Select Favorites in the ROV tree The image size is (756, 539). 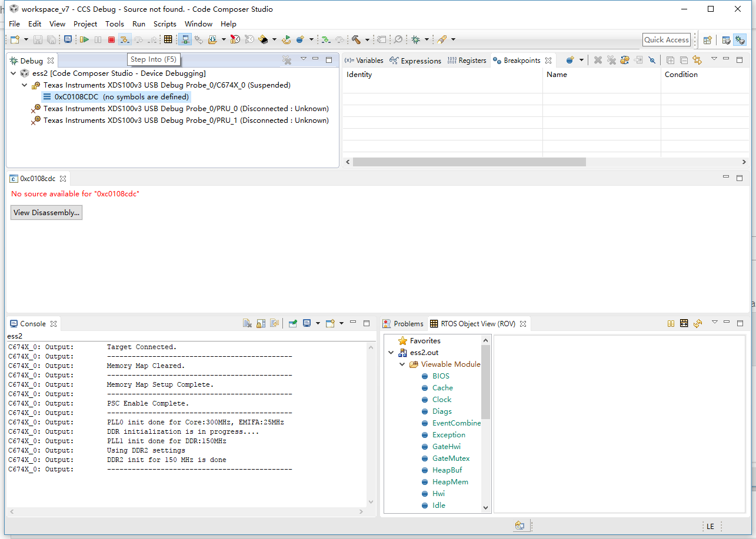419,341
